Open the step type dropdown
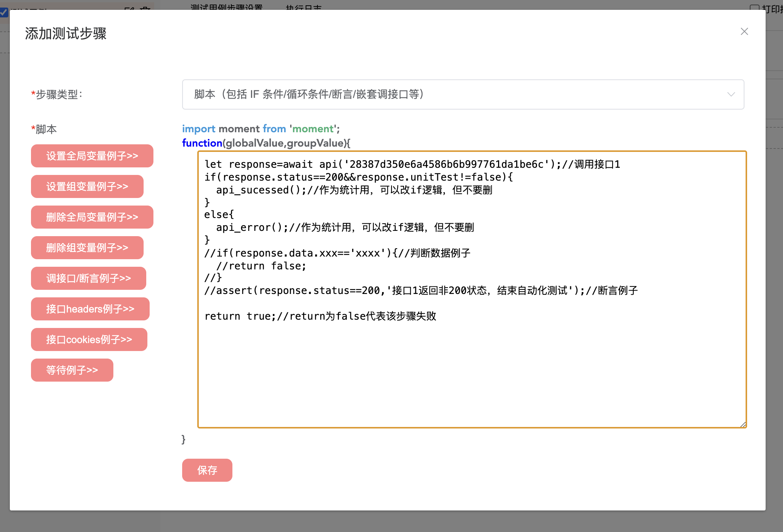This screenshot has width=783, height=532. [x=463, y=94]
